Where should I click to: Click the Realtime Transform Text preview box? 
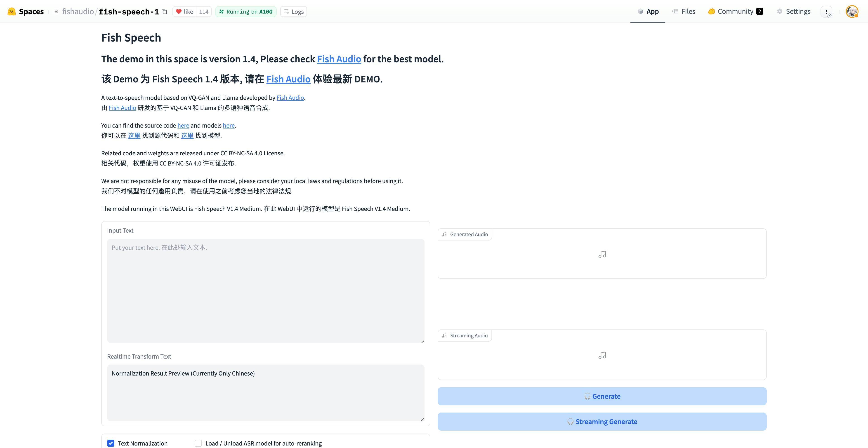[266, 393]
